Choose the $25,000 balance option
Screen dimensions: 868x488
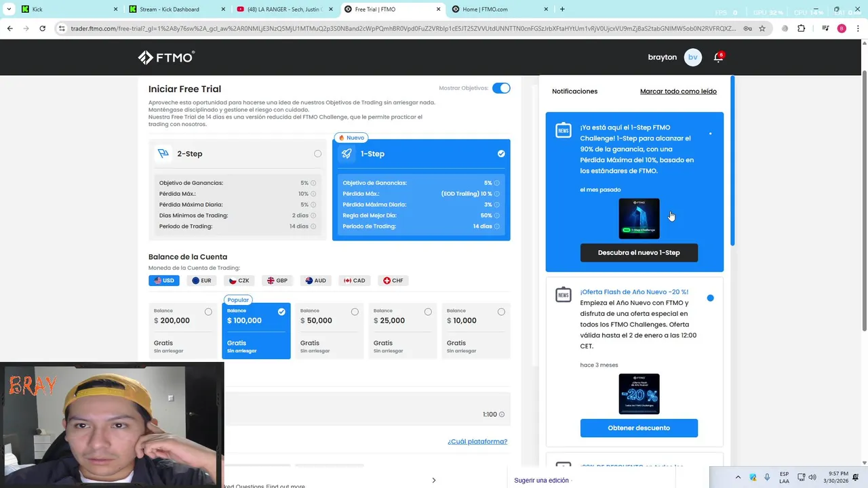pos(402,331)
